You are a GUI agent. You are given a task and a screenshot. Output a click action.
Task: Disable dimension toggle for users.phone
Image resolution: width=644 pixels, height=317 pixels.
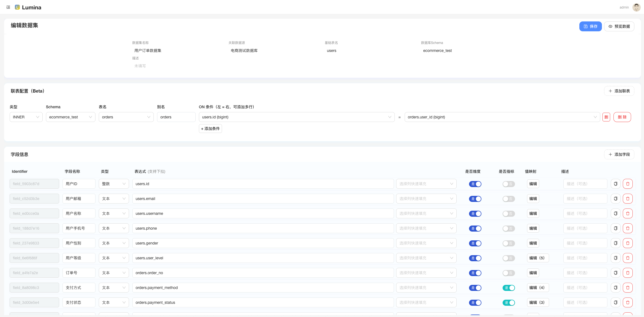(475, 228)
